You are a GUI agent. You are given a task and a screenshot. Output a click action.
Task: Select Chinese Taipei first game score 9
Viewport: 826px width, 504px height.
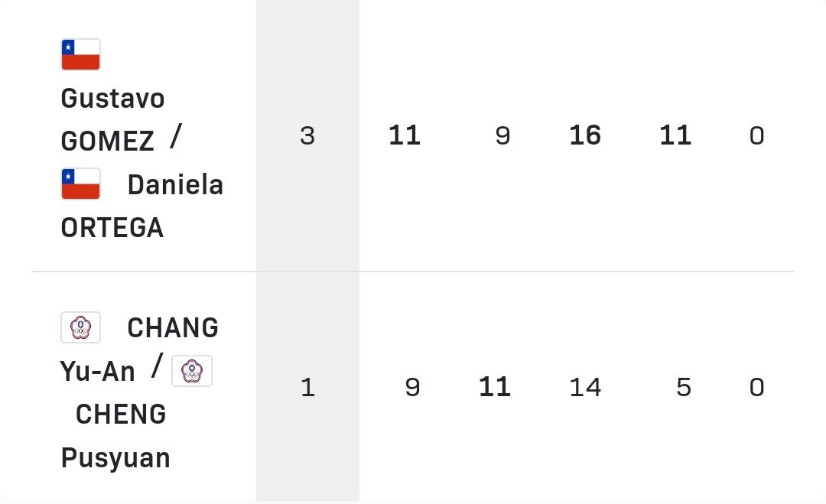coord(412,388)
